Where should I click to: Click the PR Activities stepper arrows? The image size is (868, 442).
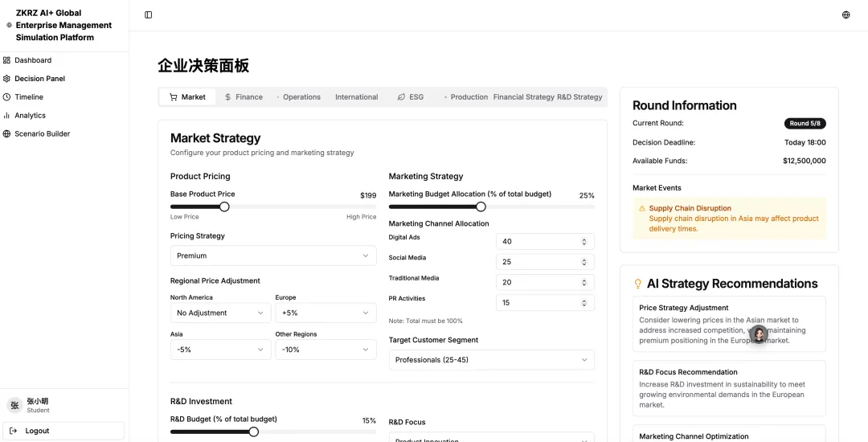click(584, 303)
